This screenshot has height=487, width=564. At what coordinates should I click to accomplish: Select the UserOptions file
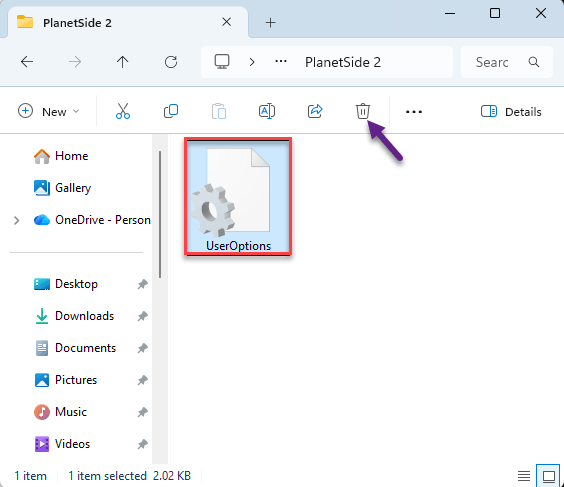tap(238, 197)
